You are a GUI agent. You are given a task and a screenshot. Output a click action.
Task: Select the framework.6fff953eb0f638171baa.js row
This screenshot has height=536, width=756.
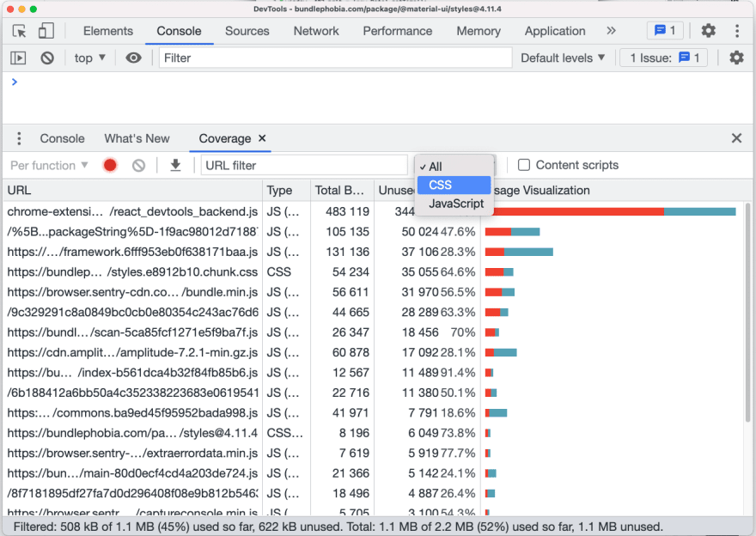coord(374,252)
